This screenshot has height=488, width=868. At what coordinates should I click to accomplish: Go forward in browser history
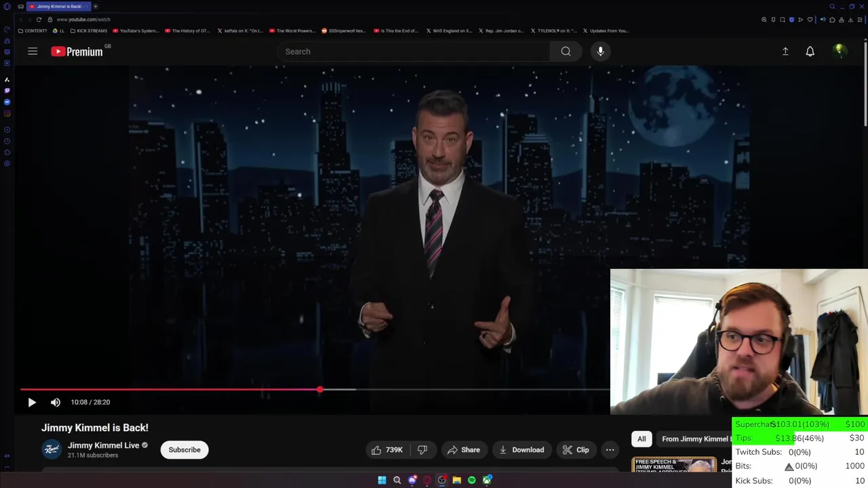click(x=30, y=20)
